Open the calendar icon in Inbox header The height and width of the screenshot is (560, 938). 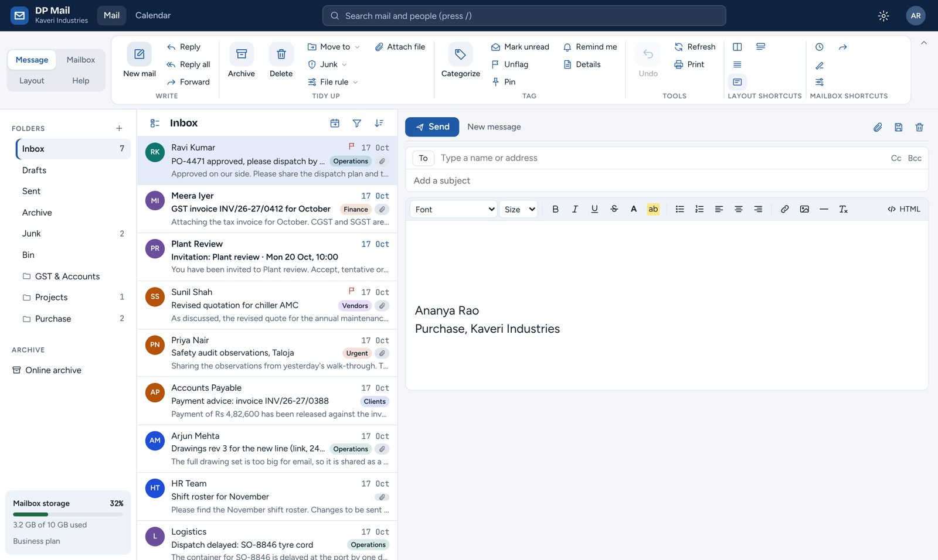[x=335, y=123]
